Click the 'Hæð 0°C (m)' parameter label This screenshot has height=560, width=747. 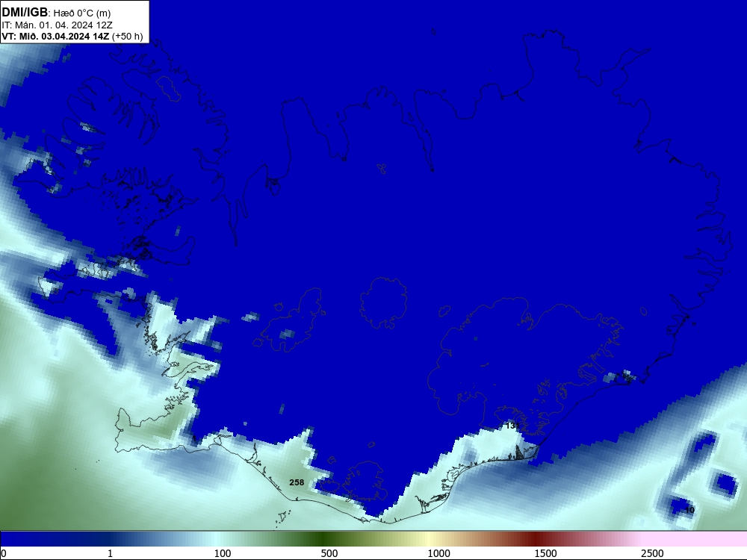click(82, 13)
